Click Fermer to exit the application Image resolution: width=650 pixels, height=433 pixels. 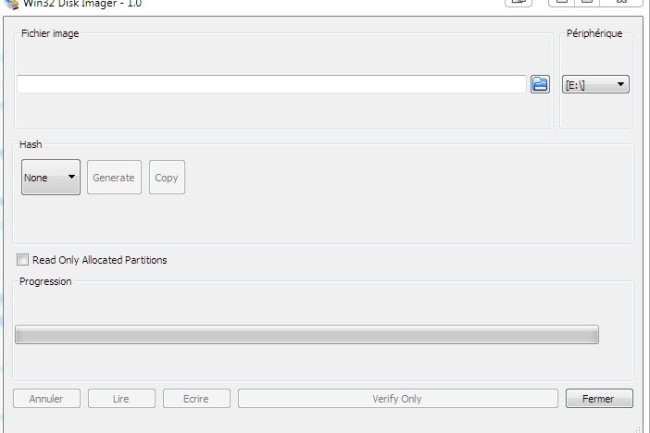598,398
